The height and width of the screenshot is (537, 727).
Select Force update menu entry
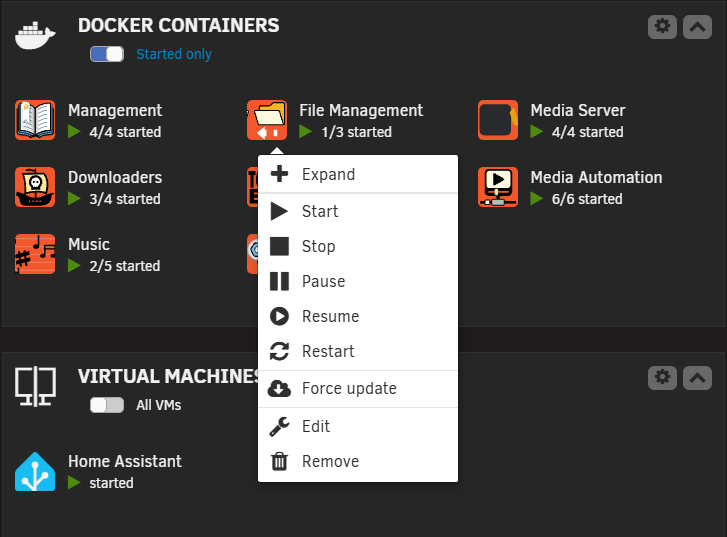[x=358, y=389]
